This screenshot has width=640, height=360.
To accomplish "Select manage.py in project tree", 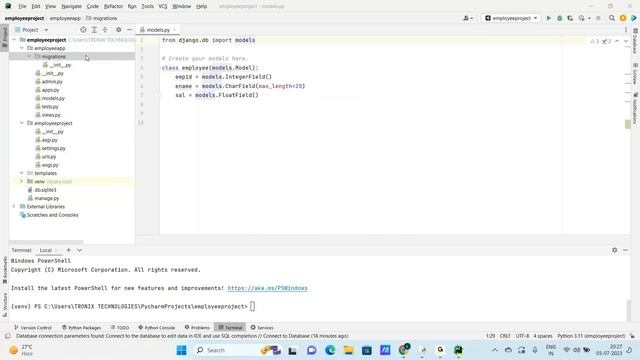I will click(x=47, y=198).
